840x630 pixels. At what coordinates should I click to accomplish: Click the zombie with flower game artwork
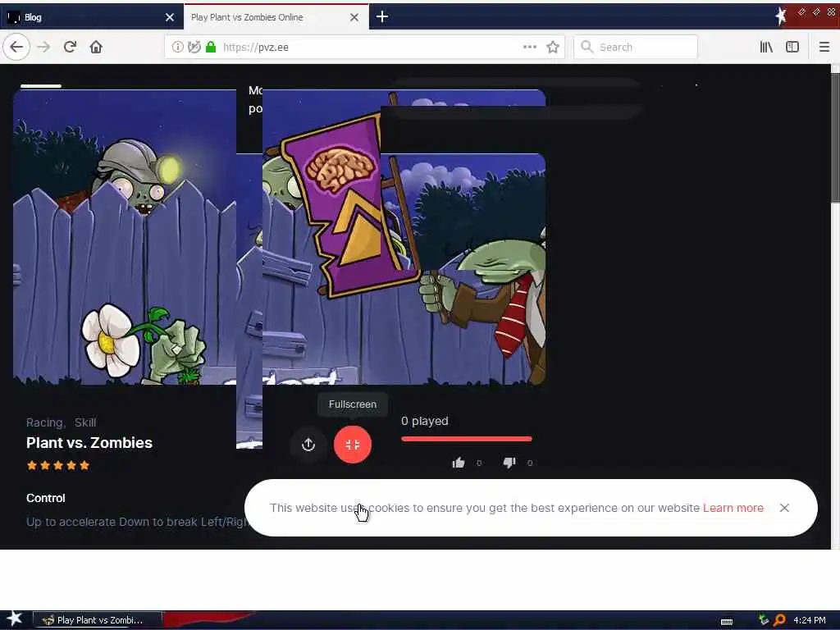(x=125, y=237)
